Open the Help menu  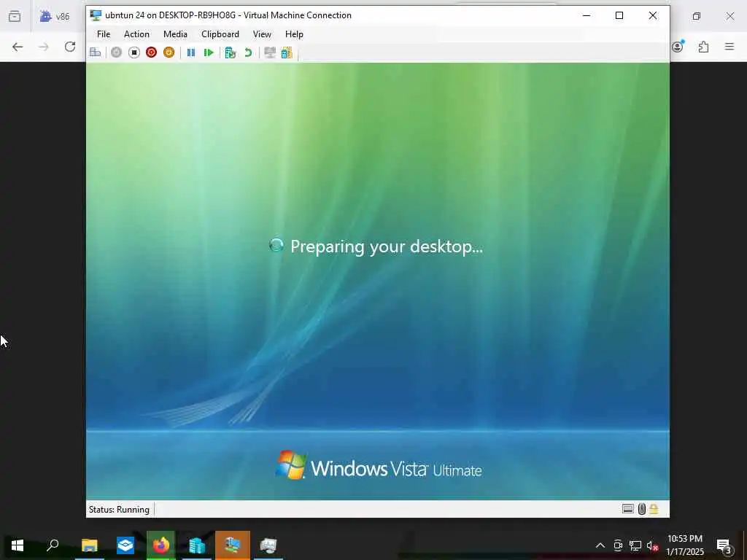(x=294, y=34)
